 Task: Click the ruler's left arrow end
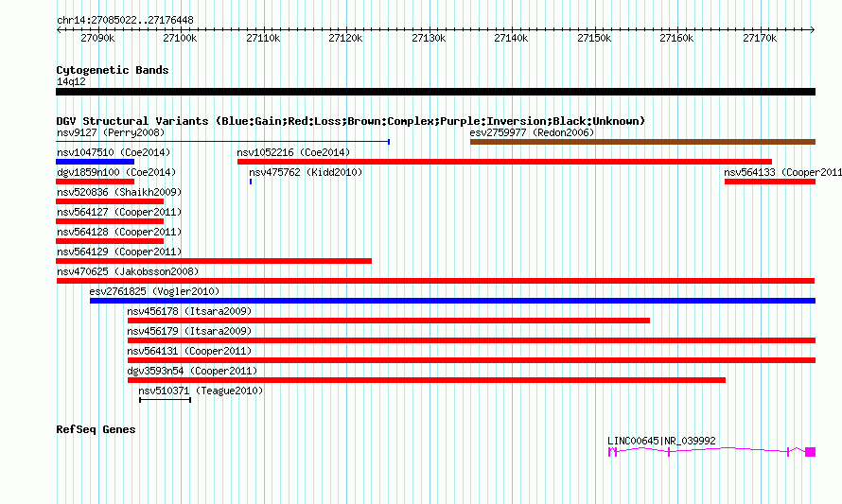point(59,30)
